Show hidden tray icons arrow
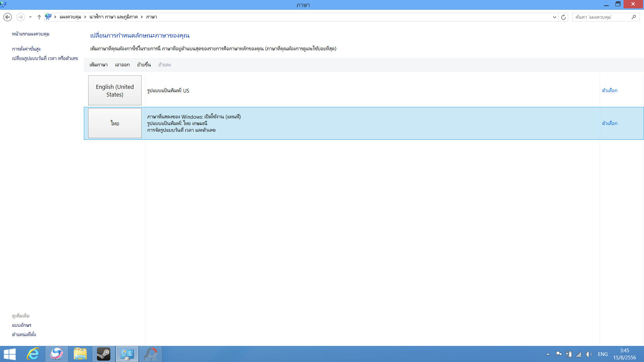This screenshot has height=362, width=644. tap(548, 354)
